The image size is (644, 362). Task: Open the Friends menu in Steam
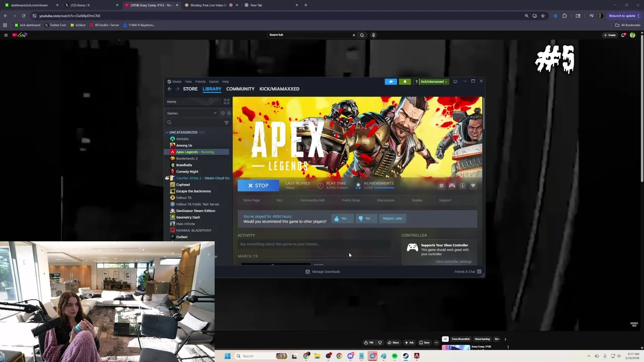click(200, 81)
